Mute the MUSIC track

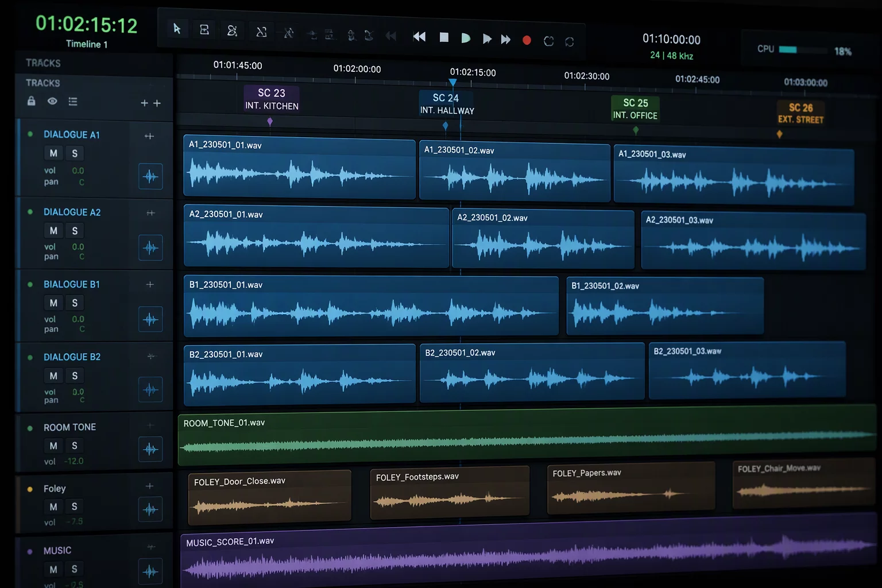53,569
